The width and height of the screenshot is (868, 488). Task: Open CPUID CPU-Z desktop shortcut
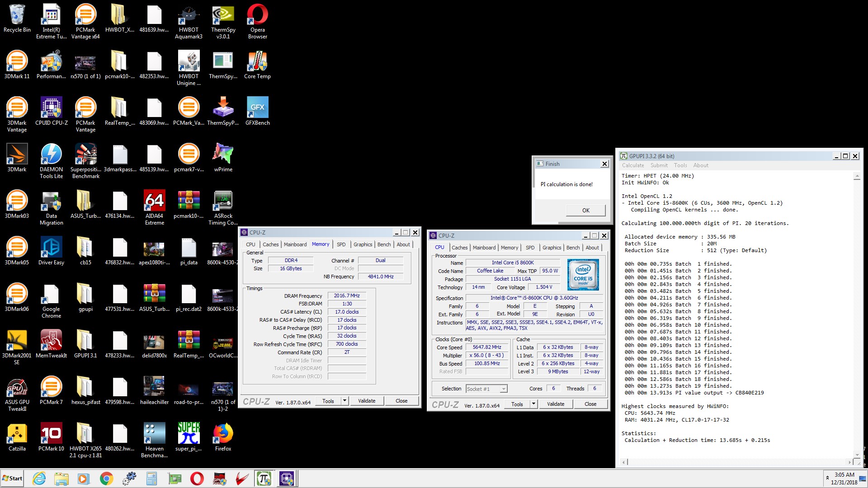pos(51,112)
